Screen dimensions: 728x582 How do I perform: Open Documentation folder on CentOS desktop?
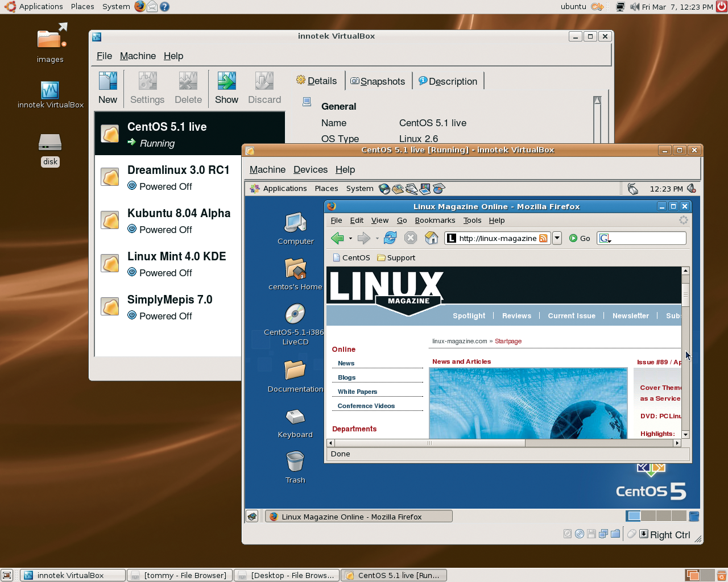click(x=295, y=370)
